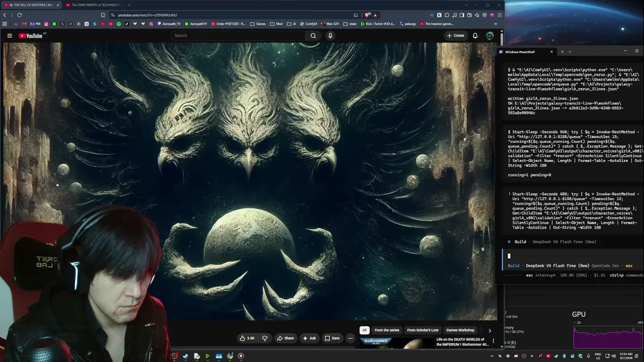Image resolution: width=644 pixels, height=362 pixels.
Task: Open the Steam taskbar icon
Action: 186,356
